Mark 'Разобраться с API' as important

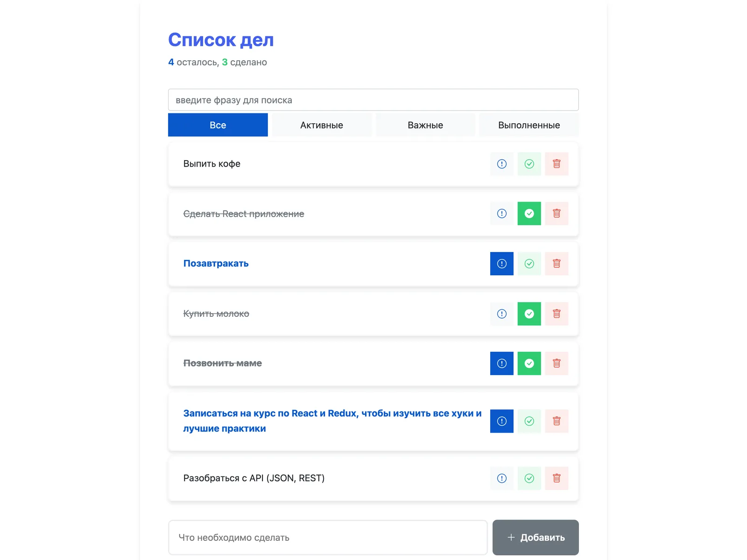point(501,478)
